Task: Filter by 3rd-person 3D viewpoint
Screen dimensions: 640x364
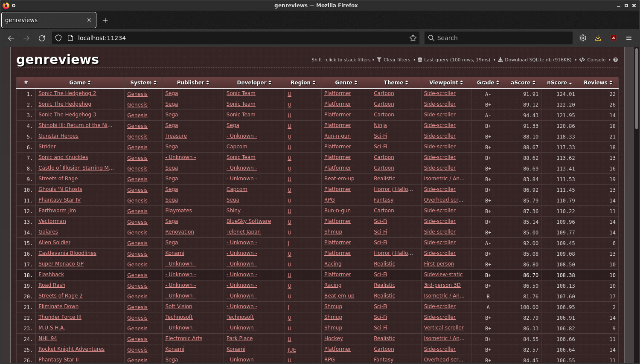Action: pos(442,285)
